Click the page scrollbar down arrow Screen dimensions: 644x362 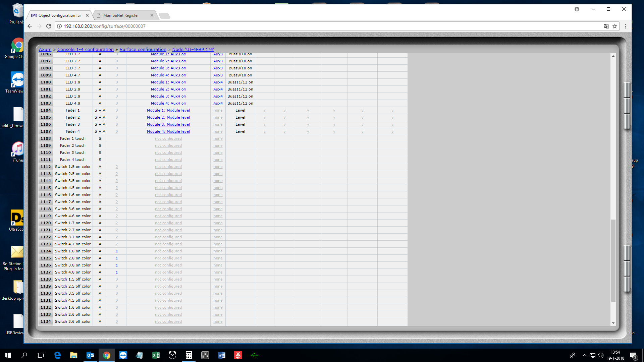tap(613, 323)
